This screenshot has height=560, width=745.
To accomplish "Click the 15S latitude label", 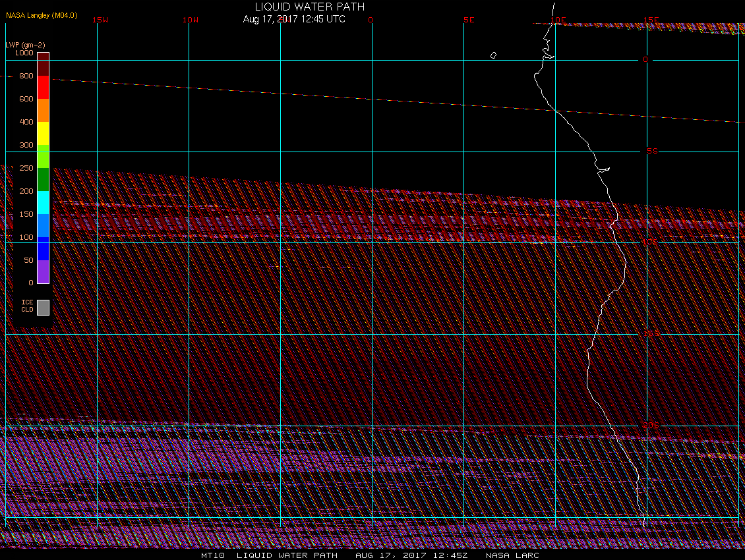I will pyautogui.click(x=651, y=333).
